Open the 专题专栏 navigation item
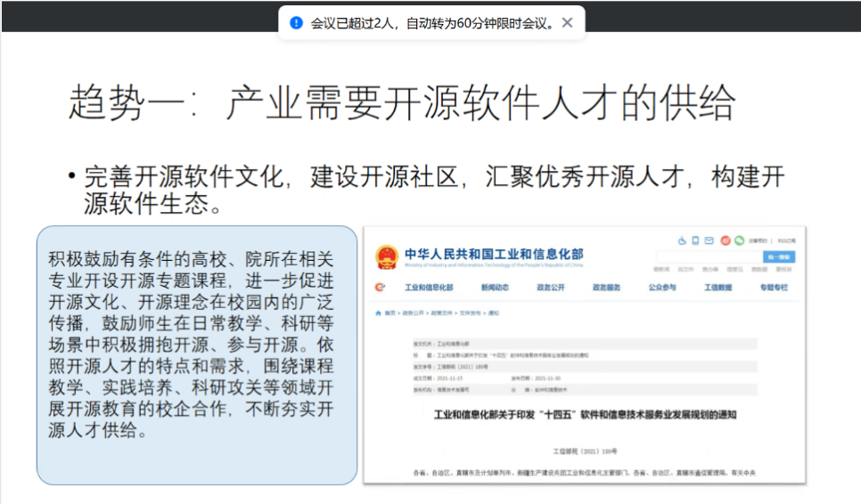The image size is (861, 504). point(774,288)
